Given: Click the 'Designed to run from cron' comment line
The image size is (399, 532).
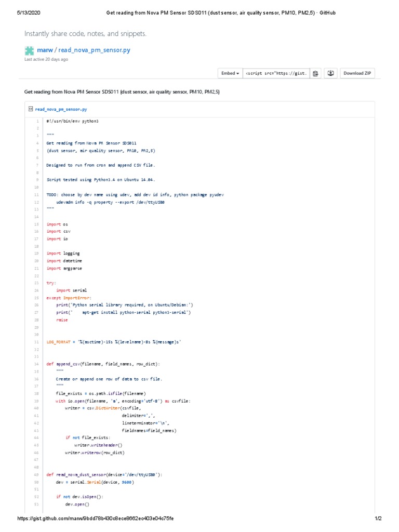Looking at the screenshot, I should [x=101, y=165].
